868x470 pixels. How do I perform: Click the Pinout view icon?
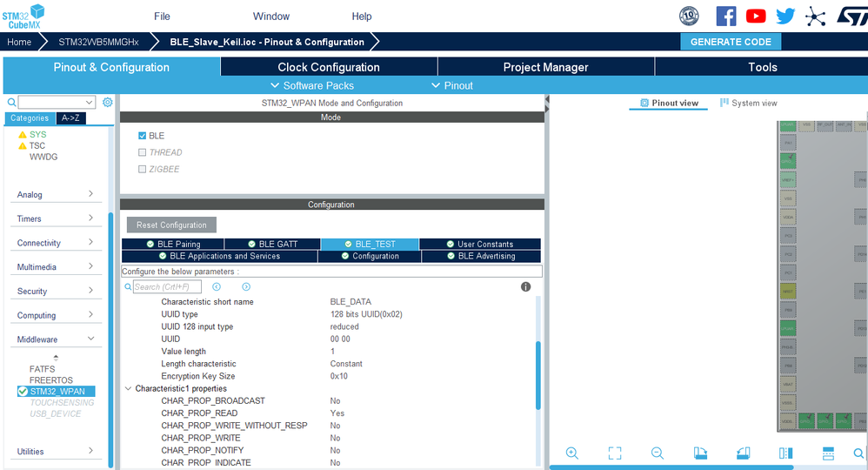[644, 103]
